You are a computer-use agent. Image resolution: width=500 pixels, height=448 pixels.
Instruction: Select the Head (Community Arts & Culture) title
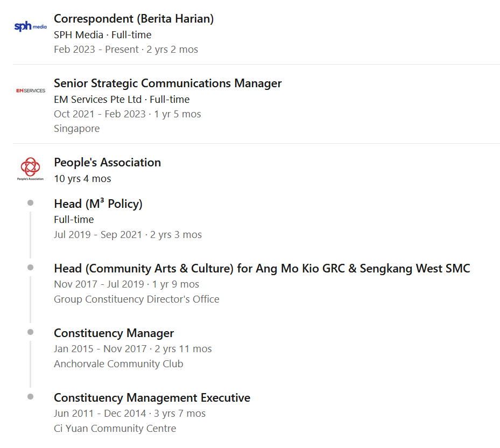tap(262, 268)
